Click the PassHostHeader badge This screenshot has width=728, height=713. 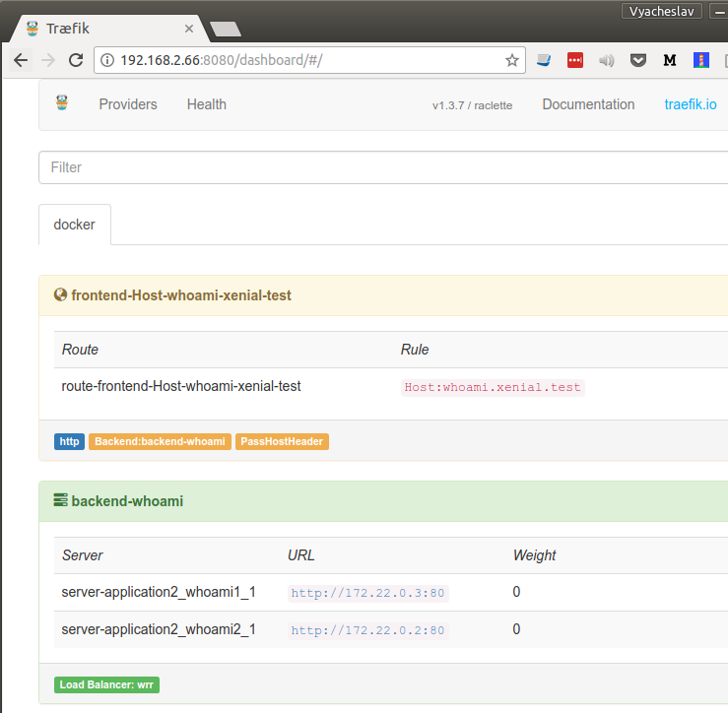(x=282, y=441)
